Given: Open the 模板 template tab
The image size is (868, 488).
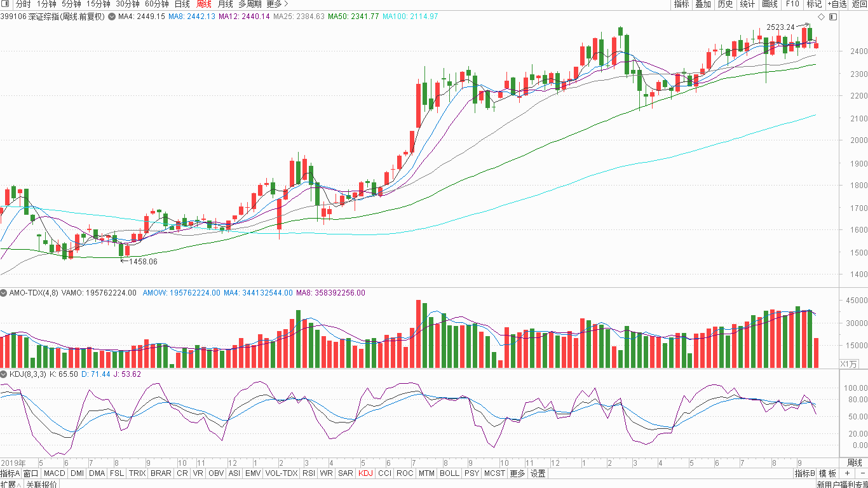Looking at the screenshot, I should coord(827,473).
